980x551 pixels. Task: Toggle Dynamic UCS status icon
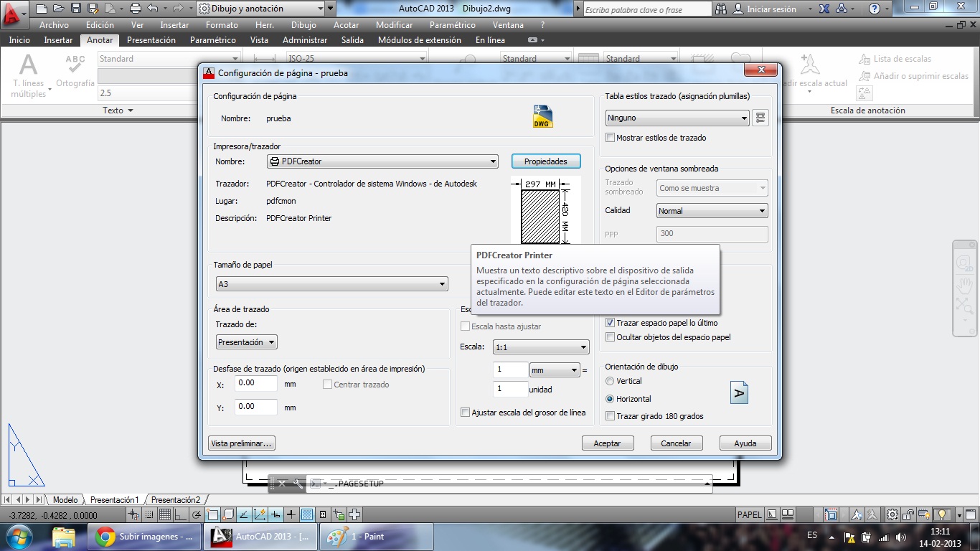[260, 514]
